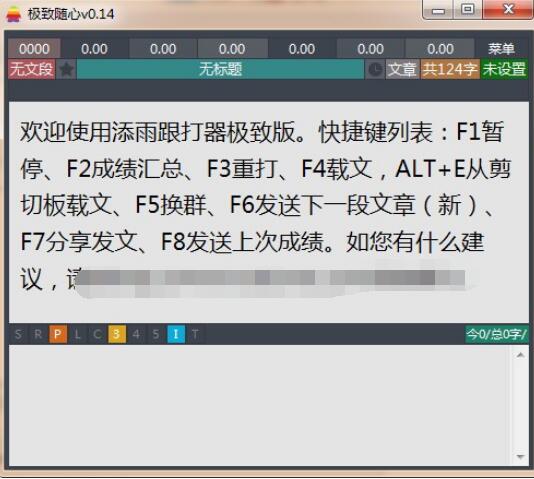Open the 菜单 menu
The height and width of the screenshot is (479, 534).
point(501,49)
